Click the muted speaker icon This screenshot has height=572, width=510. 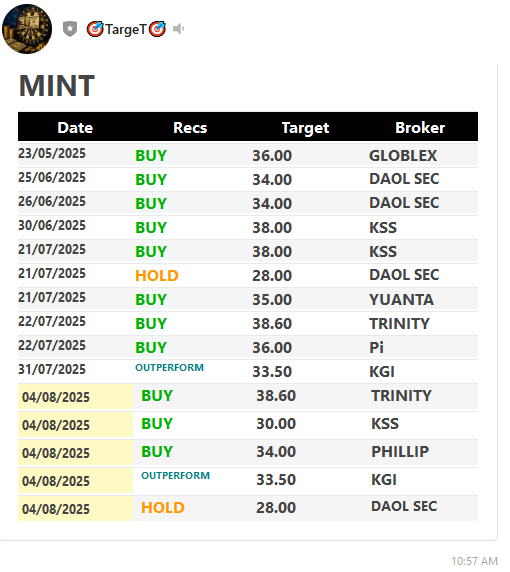click(x=178, y=28)
